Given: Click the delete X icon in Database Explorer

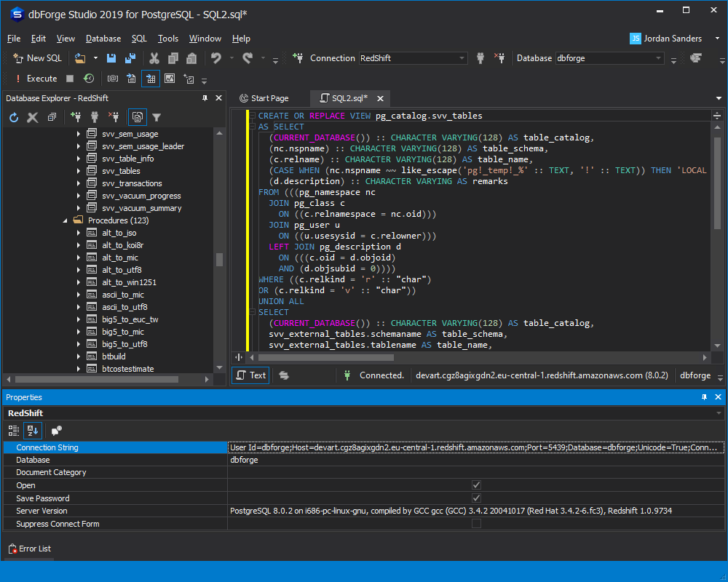Looking at the screenshot, I should (33, 117).
